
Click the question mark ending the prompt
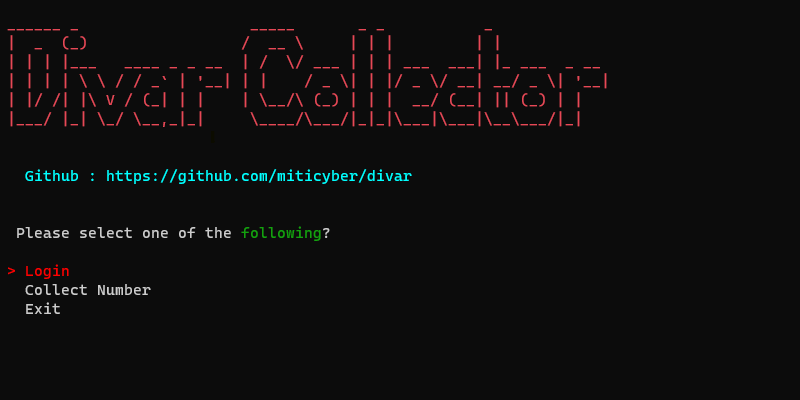point(327,233)
